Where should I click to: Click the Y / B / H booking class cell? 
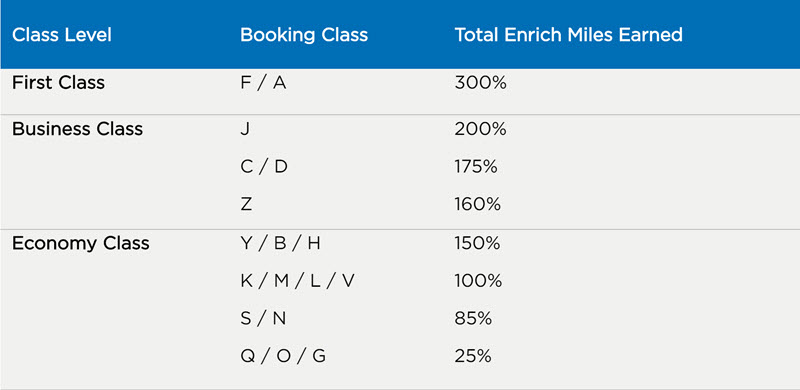click(280, 243)
